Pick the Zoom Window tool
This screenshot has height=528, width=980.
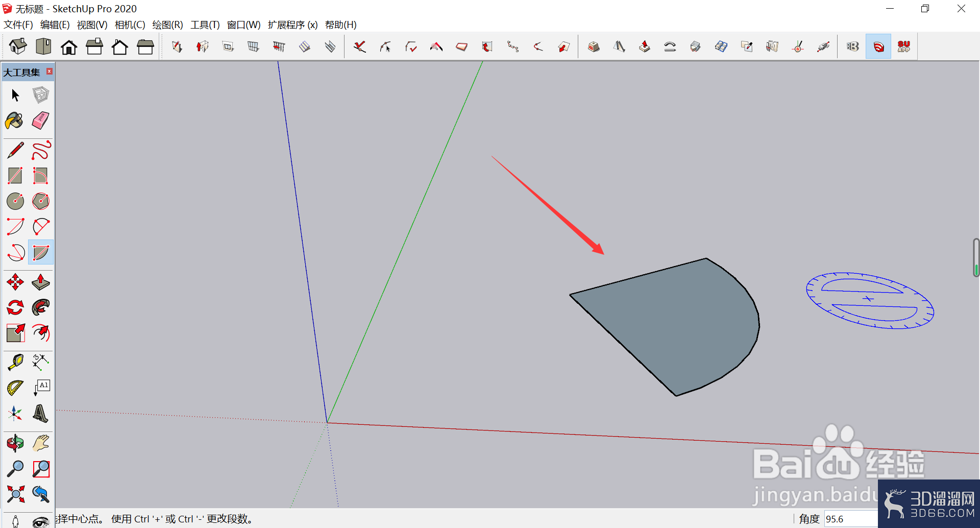[41, 469]
